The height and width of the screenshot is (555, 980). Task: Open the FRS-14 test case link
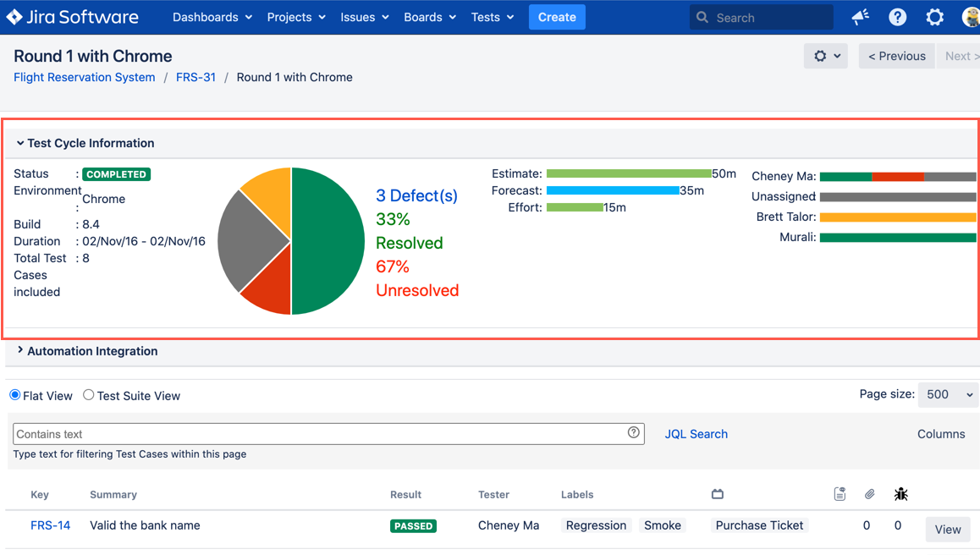[x=50, y=525]
